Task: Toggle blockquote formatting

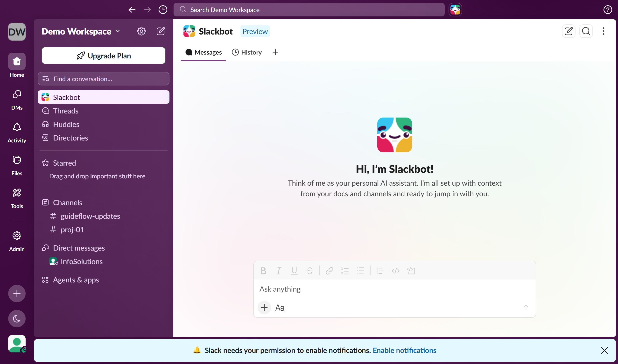Action: (380, 271)
